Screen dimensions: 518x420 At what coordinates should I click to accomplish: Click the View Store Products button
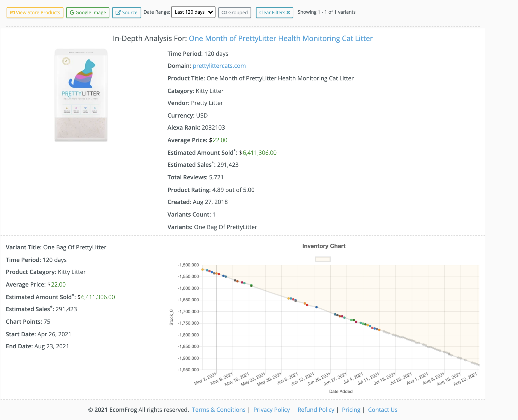tap(35, 13)
